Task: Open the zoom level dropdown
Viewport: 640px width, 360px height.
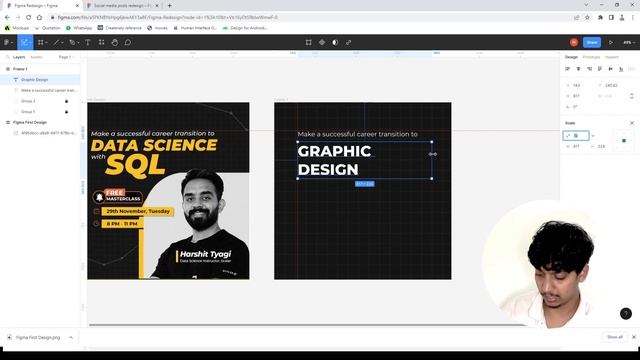Action: tap(629, 42)
